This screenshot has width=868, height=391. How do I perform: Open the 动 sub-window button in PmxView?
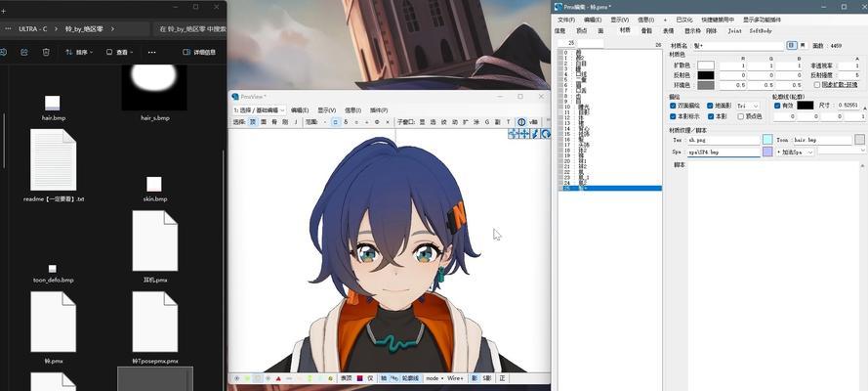pos(455,122)
